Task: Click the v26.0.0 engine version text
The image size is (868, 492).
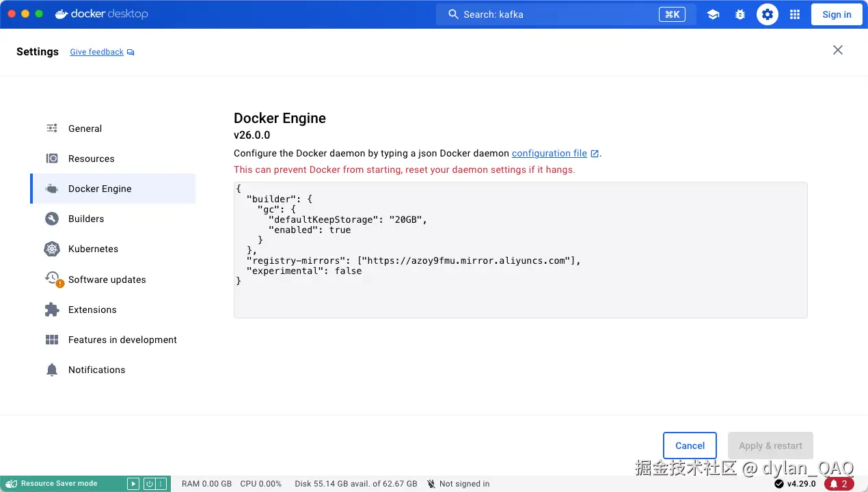Action: pyautogui.click(x=252, y=135)
